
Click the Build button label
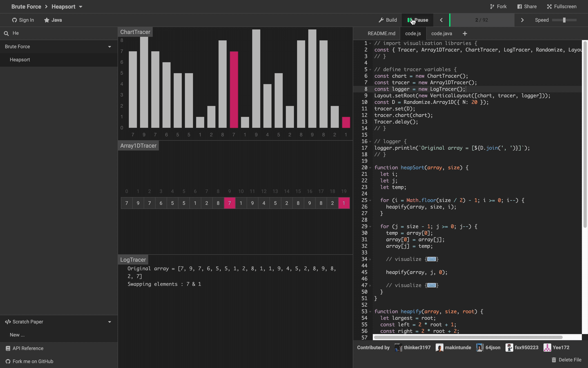391,20
